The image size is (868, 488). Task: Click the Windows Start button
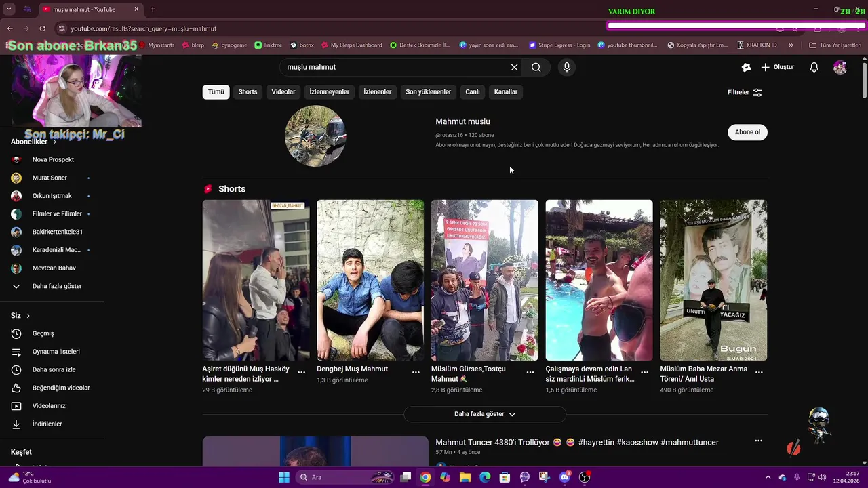pyautogui.click(x=283, y=477)
